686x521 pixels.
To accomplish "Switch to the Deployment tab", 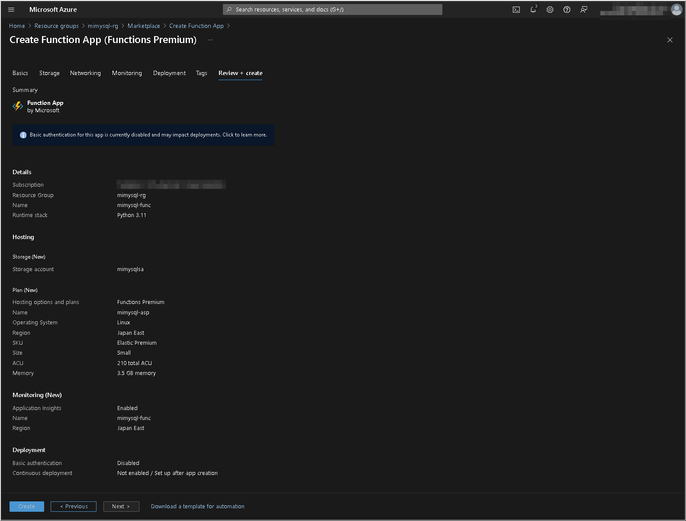I will (169, 73).
